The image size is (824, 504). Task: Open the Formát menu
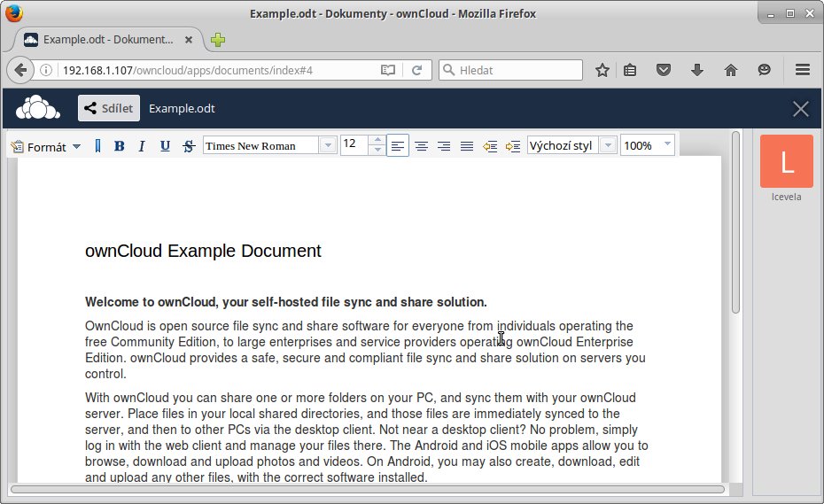[46, 146]
